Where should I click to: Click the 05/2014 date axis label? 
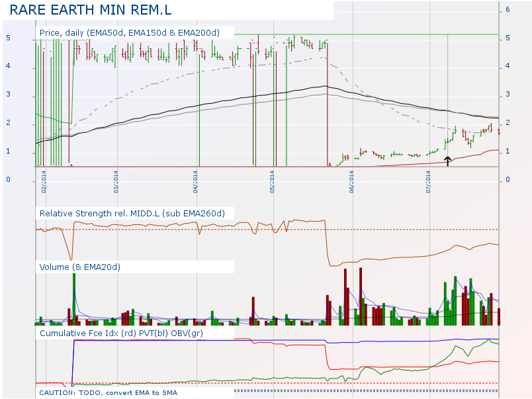pyautogui.click(x=272, y=182)
